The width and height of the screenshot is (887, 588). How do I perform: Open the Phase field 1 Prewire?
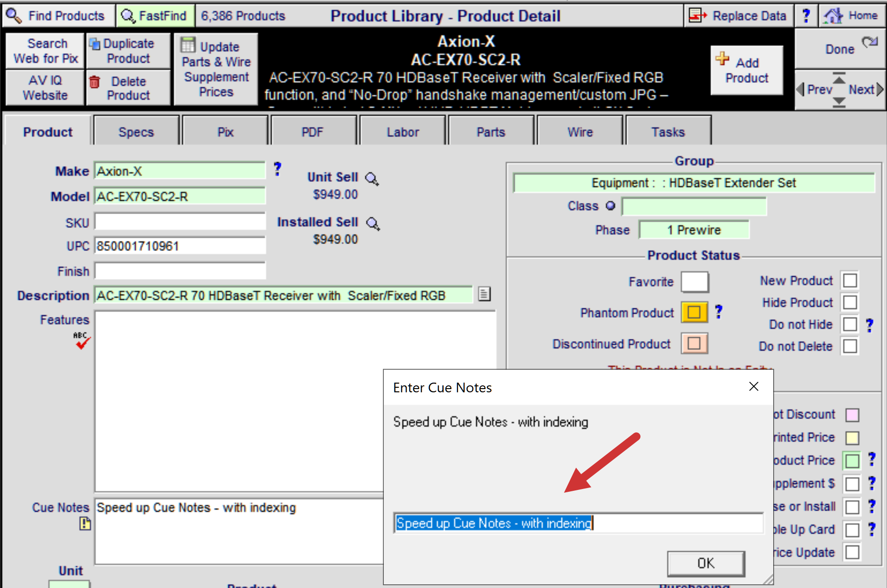[694, 230]
